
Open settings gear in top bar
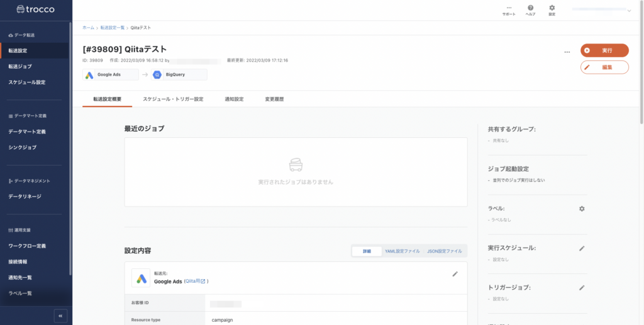pos(552,8)
